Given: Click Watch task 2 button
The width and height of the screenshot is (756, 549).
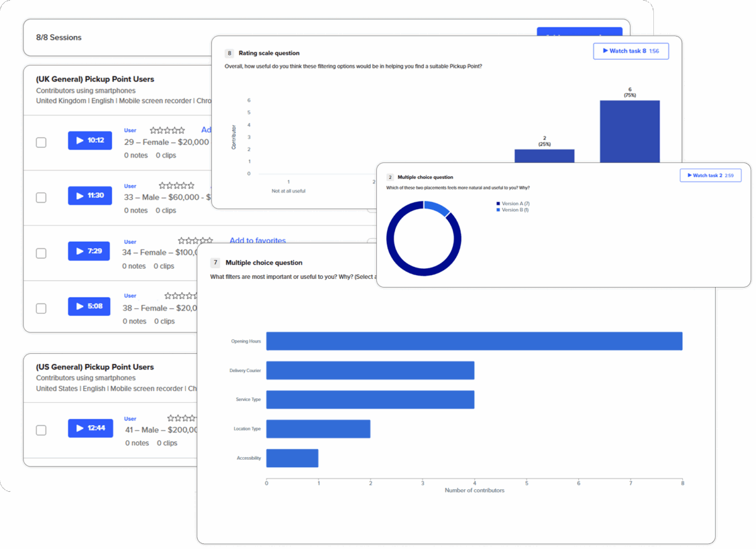Looking at the screenshot, I should [x=710, y=176].
